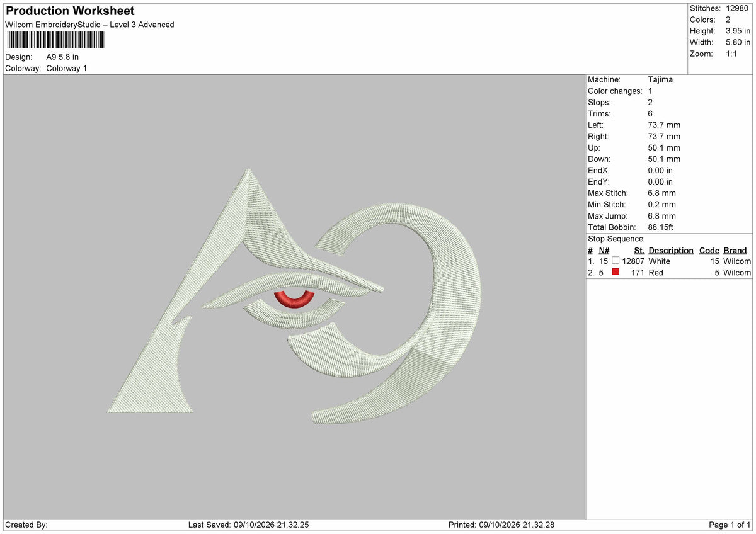756x534 pixels.
Task: Click the design name "A9 5.8 in"
Action: click(63, 57)
